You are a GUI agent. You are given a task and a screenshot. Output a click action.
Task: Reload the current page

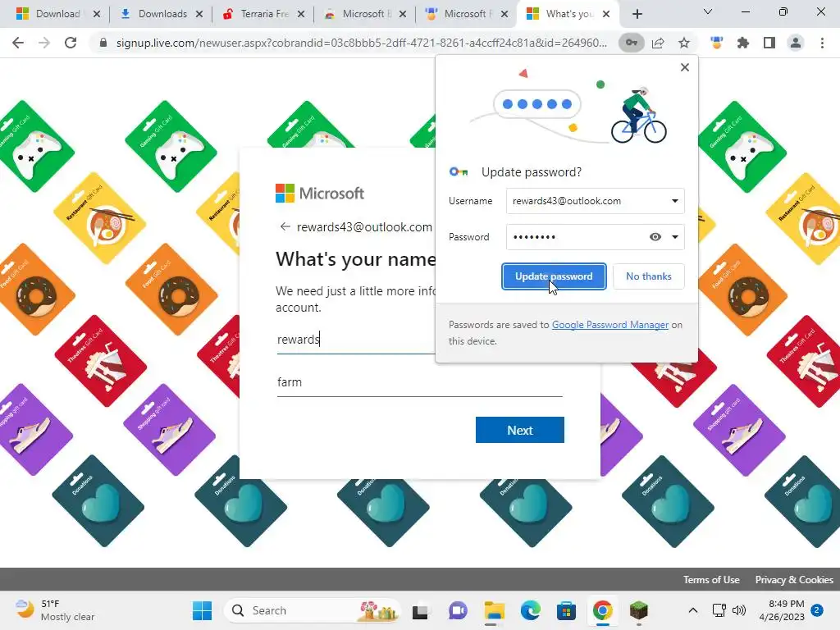(71, 43)
